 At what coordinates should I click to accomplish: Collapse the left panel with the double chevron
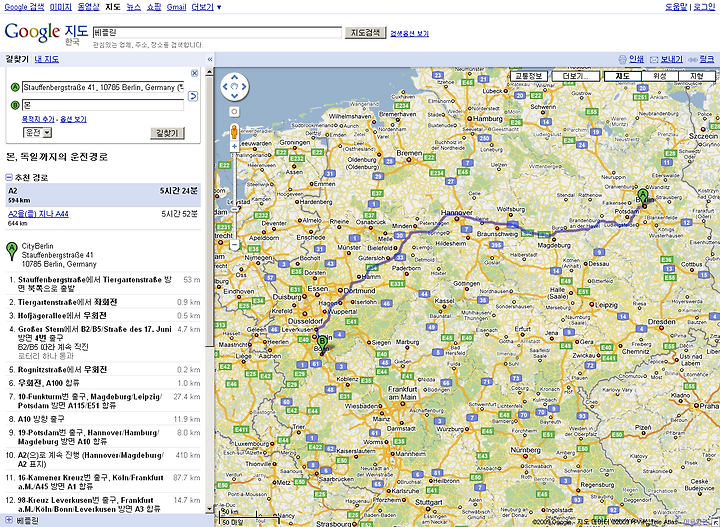pyautogui.click(x=210, y=59)
